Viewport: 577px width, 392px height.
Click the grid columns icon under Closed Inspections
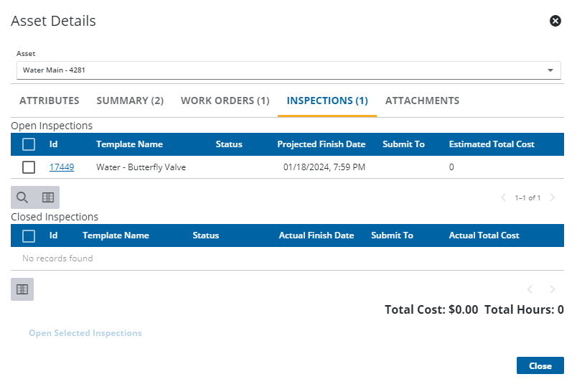[22, 289]
